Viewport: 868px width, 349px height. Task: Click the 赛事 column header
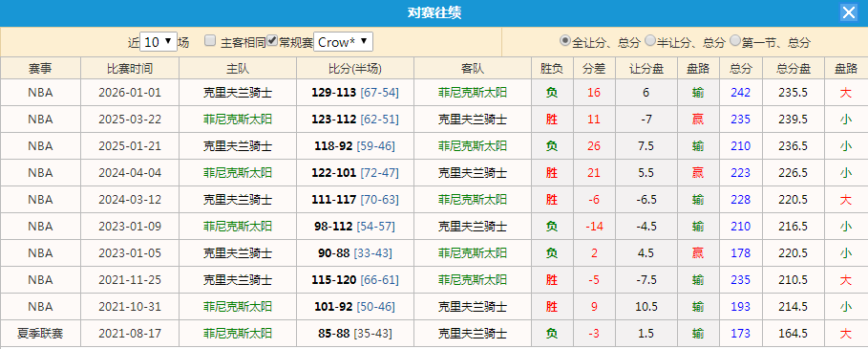(x=40, y=68)
